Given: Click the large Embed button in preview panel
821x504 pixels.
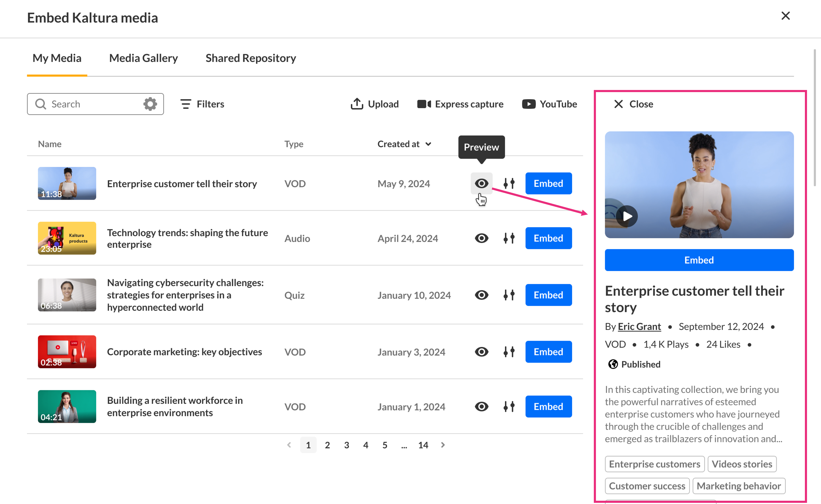Looking at the screenshot, I should pos(699,260).
